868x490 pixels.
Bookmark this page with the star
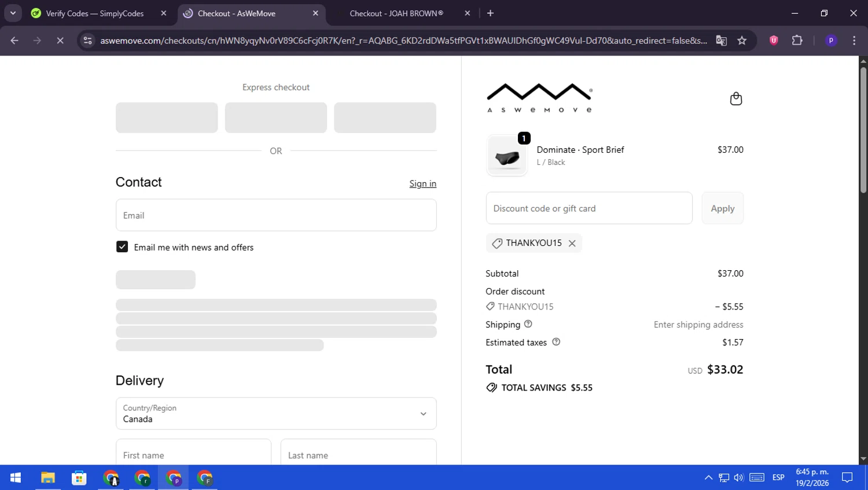742,40
